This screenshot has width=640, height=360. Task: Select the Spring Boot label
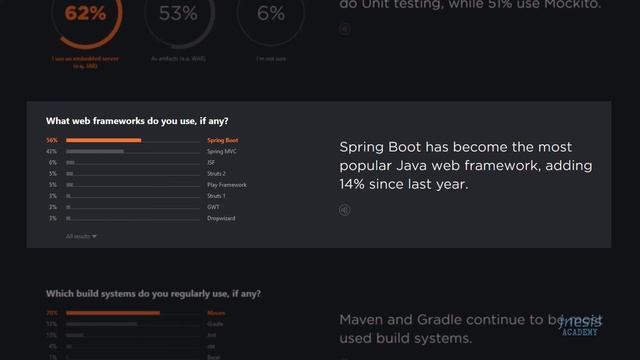click(222, 140)
